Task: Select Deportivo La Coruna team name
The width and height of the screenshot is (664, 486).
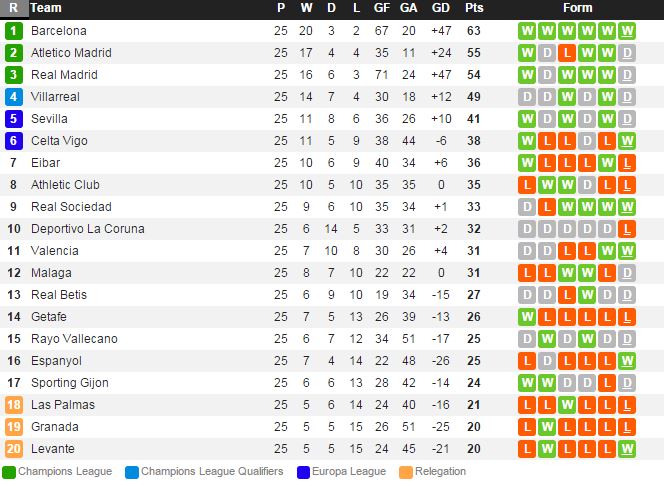Action: click(87, 229)
